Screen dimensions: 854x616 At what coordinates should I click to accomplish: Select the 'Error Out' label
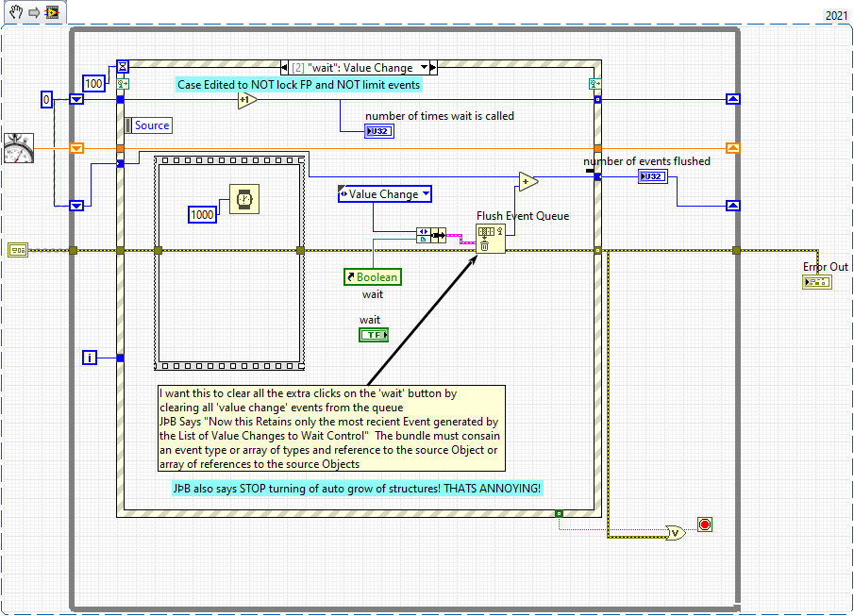[825, 267]
